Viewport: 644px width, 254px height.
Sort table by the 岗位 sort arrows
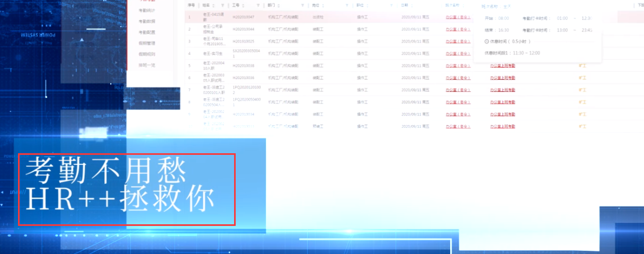[323, 5]
